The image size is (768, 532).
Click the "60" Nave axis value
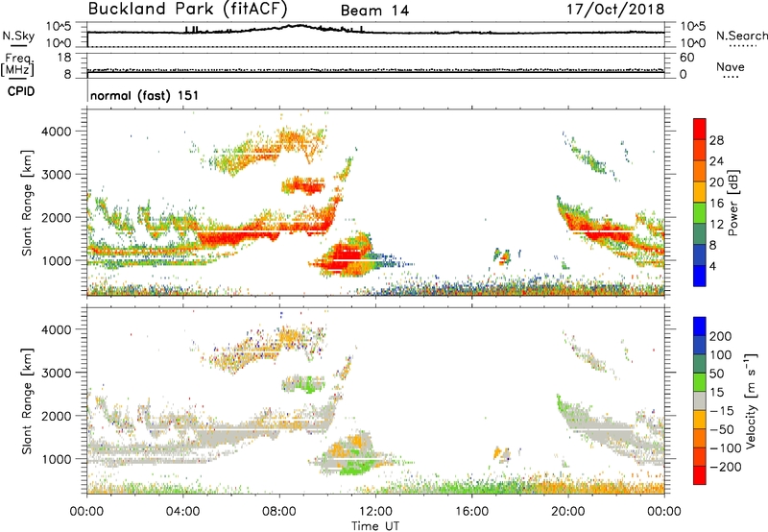coord(686,58)
